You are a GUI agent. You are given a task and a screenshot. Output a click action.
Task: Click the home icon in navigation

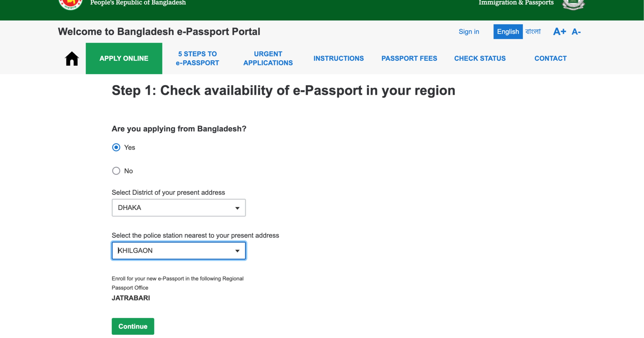(x=72, y=58)
